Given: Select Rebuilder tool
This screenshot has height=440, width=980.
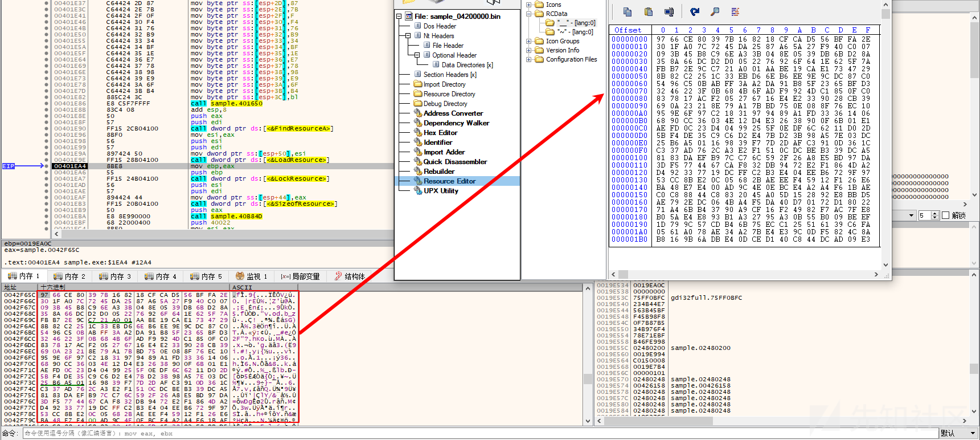Looking at the screenshot, I should click(x=438, y=172).
